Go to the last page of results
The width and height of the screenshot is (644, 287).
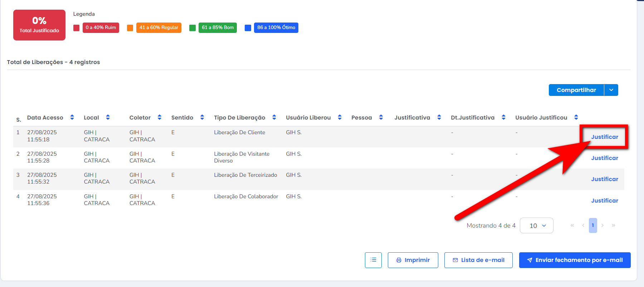pos(613,225)
